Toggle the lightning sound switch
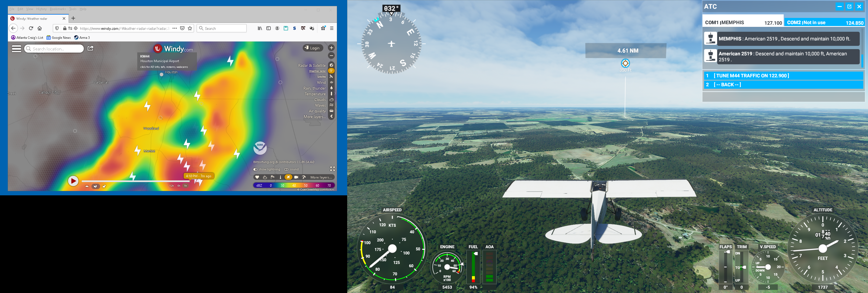The height and width of the screenshot is (293, 868). click(286, 169)
